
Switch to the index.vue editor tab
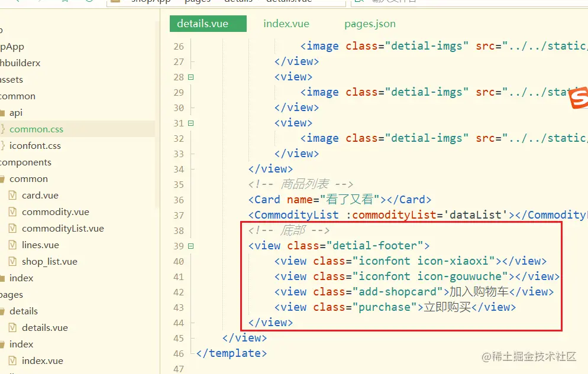[x=286, y=24]
